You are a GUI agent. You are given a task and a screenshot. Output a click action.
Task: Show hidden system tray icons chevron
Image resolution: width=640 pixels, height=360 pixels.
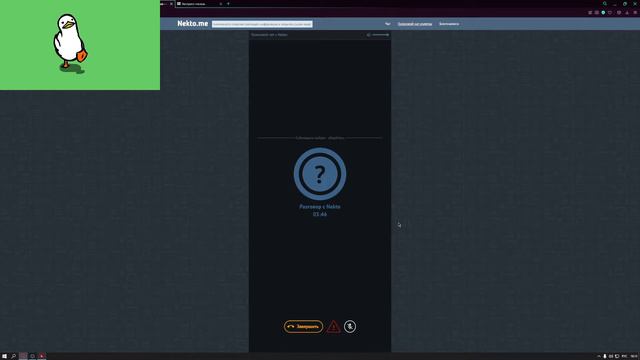pos(599,356)
